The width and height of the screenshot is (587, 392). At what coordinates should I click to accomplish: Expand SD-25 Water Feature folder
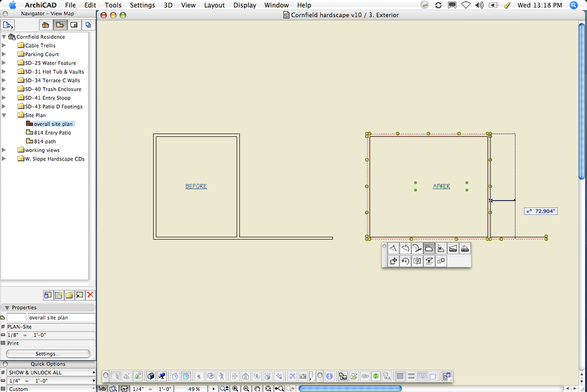pyautogui.click(x=4, y=63)
